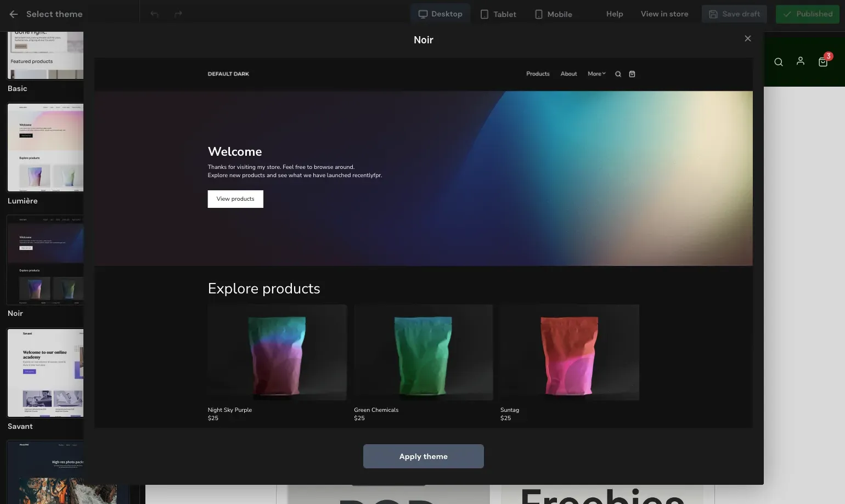Click the green Published button
The width and height of the screenshot is (845, 504).
click(807, 14)
